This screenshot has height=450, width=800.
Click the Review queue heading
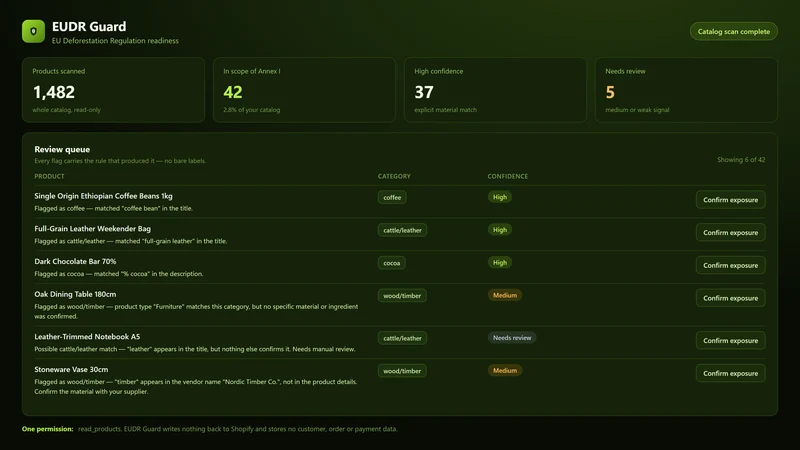pyautogui.click(x=62, y=149)
